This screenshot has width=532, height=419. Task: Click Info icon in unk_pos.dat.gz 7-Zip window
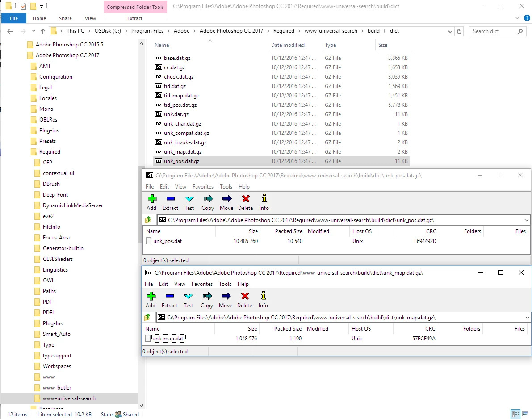264,198
